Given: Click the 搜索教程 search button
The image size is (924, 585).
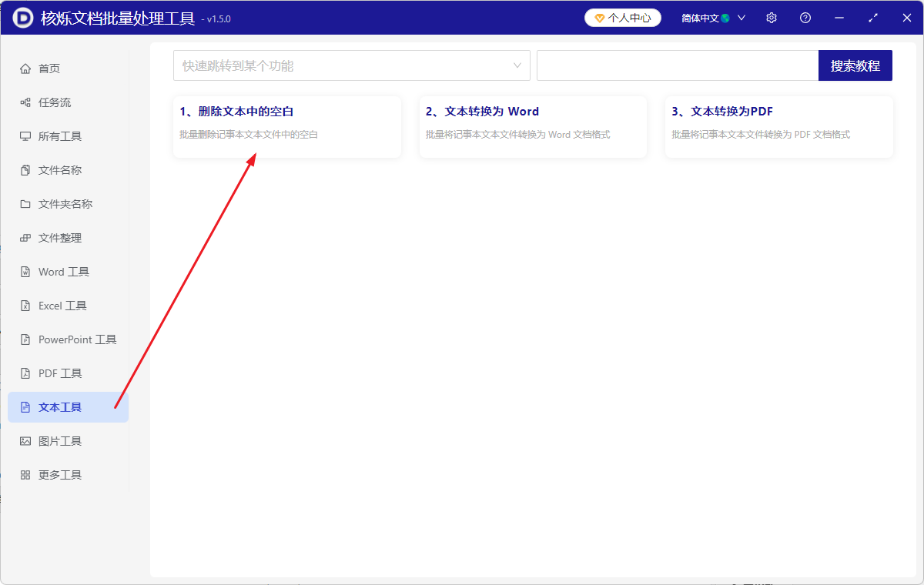Looking at the screenshot, I should pos(855,65).
